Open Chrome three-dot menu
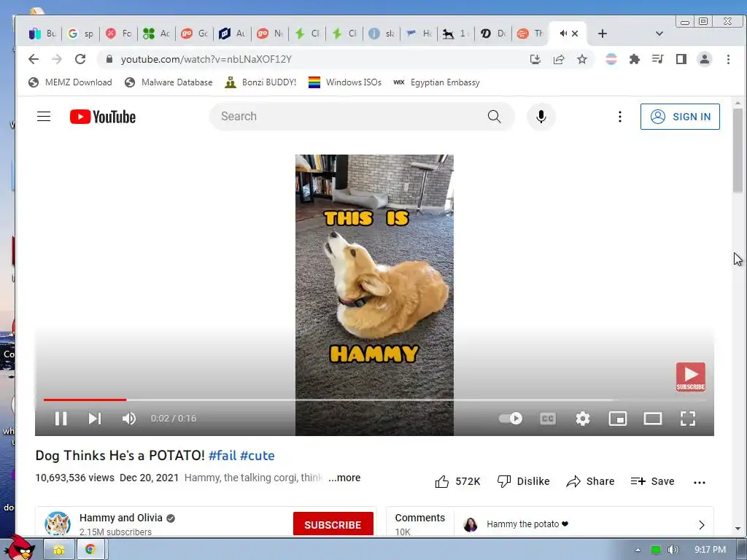The height and width of the screenshot is (560, 747). (x=728, y=59)
